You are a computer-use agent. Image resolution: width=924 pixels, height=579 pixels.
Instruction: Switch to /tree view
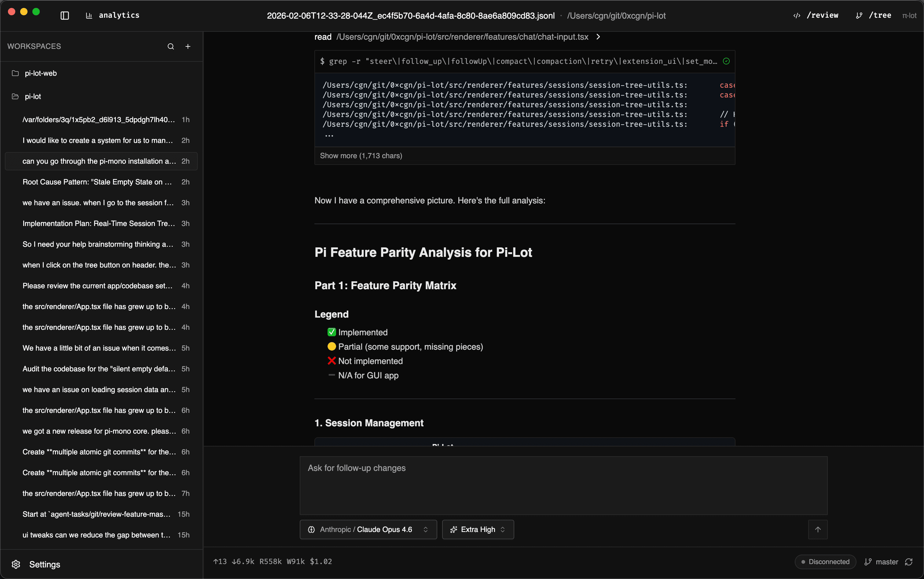[x=880, y=16]
